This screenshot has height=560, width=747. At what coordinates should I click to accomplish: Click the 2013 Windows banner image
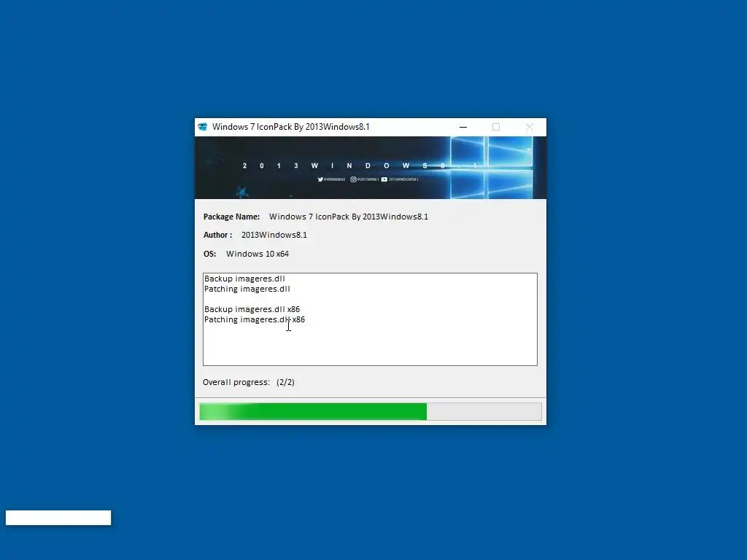(370, 168)
